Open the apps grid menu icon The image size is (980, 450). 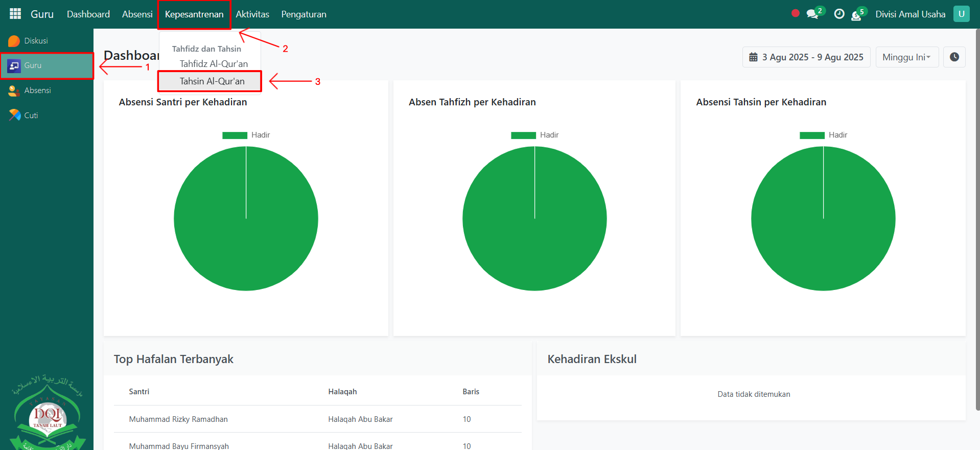pos(15,14)
